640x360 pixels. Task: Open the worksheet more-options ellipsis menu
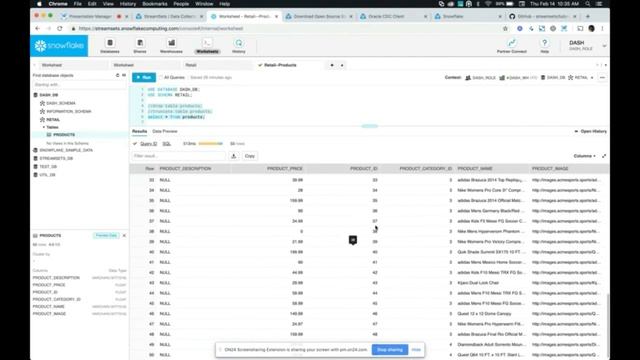[602, 78]
